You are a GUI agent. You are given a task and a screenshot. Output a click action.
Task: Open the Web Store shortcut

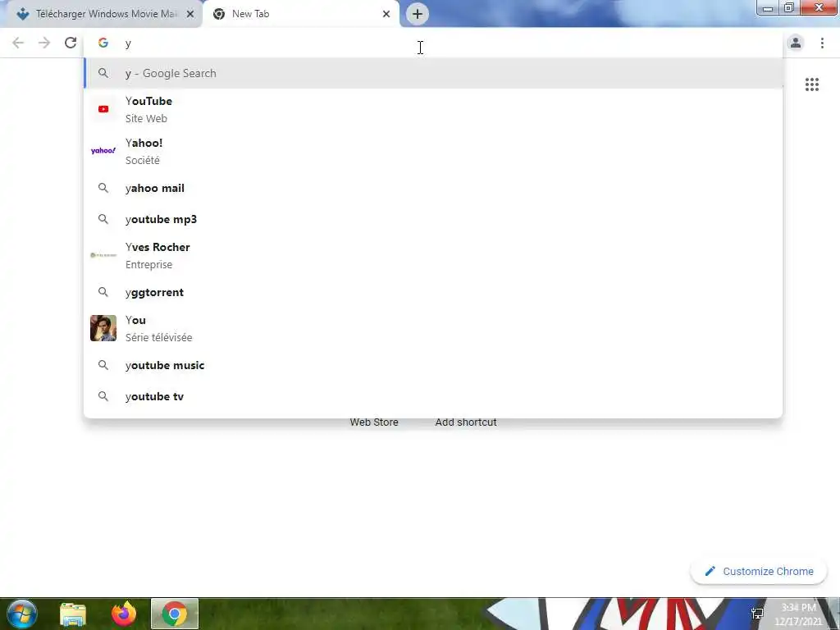pos(374,422)
